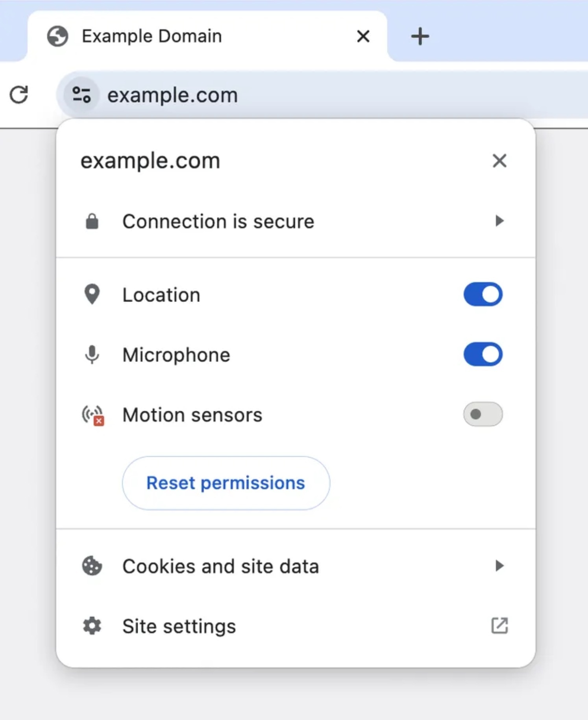
Task: Expand Connection is secure arrow
Action: [x=499, y=221]
